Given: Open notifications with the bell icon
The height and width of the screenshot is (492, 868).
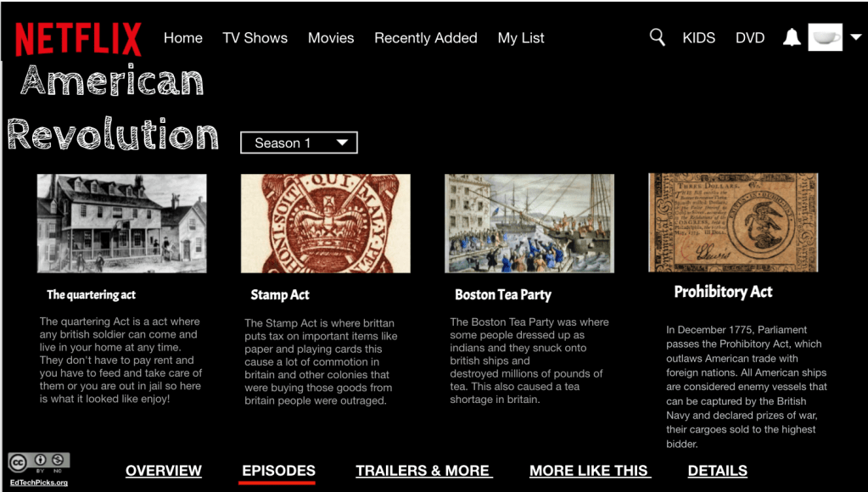Looking at the screenshot, I should (792, 37).
